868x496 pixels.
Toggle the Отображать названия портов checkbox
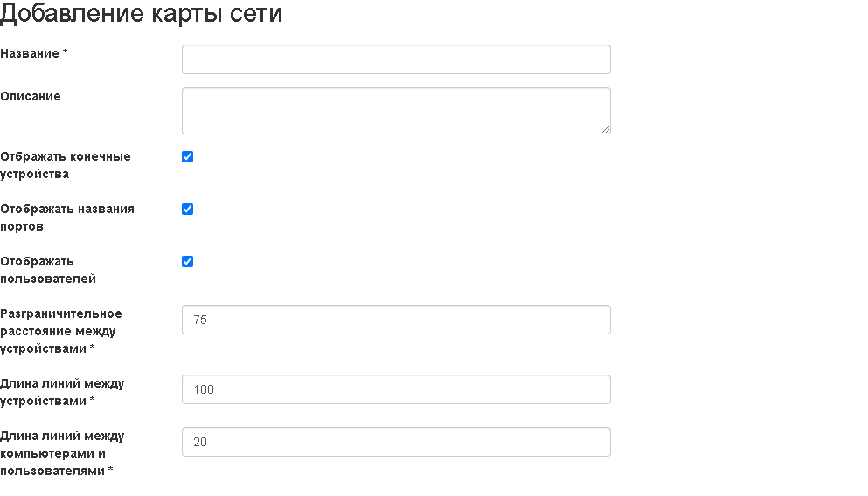point(187,210)
